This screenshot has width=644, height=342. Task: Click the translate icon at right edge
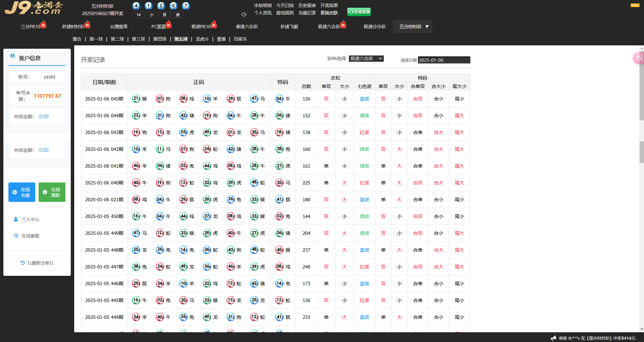pos(639,58)
